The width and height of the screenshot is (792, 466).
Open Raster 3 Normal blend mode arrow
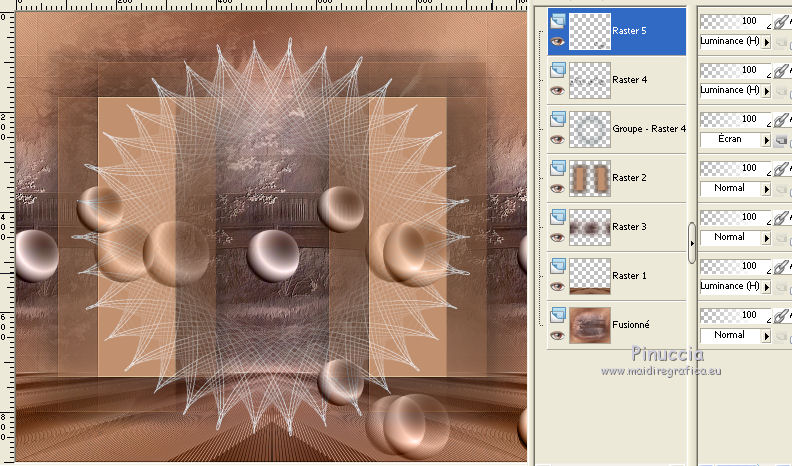pos(766,238)
